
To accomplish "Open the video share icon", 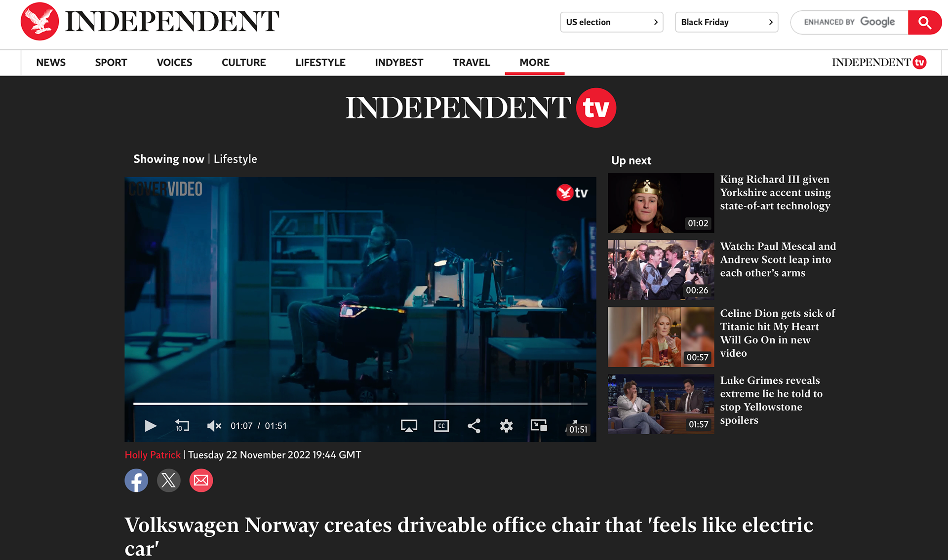I will click(x=474, y=426).
